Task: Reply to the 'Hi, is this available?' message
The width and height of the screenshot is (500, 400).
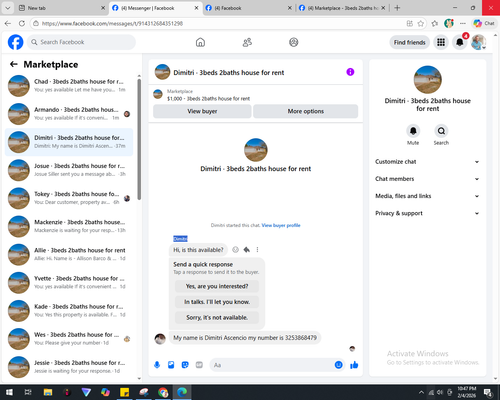Action: (x=247, y=250)
